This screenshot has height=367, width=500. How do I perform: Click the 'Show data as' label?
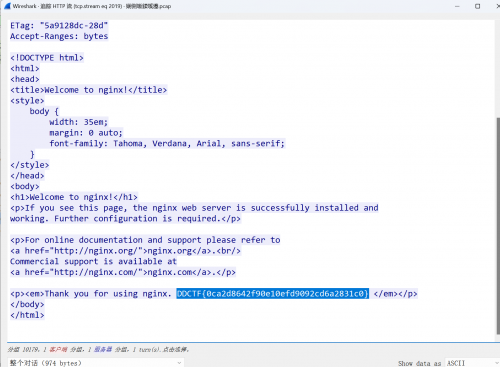[419, 363]
